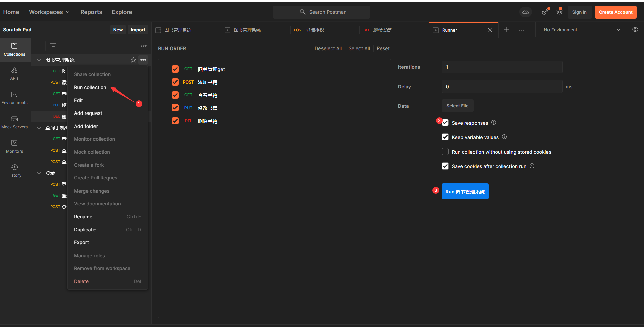Open tab options ellipsis beside new tab
The image size is (644, 327).
coord(521,30)
